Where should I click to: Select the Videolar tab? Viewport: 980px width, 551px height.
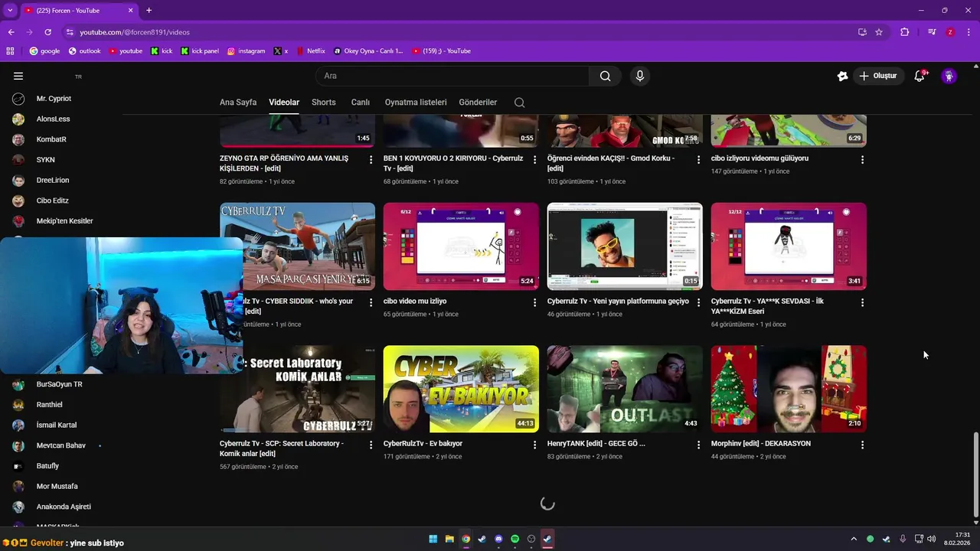click(x=284, y=103)
